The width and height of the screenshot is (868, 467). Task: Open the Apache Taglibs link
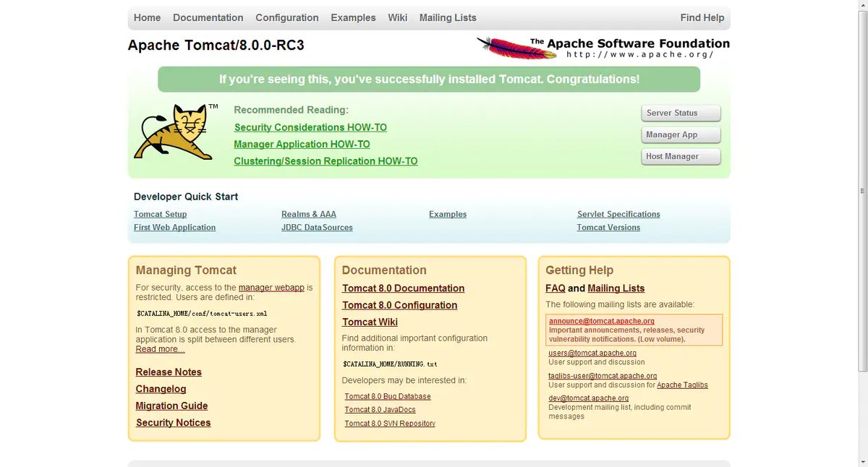coord(682,385)
